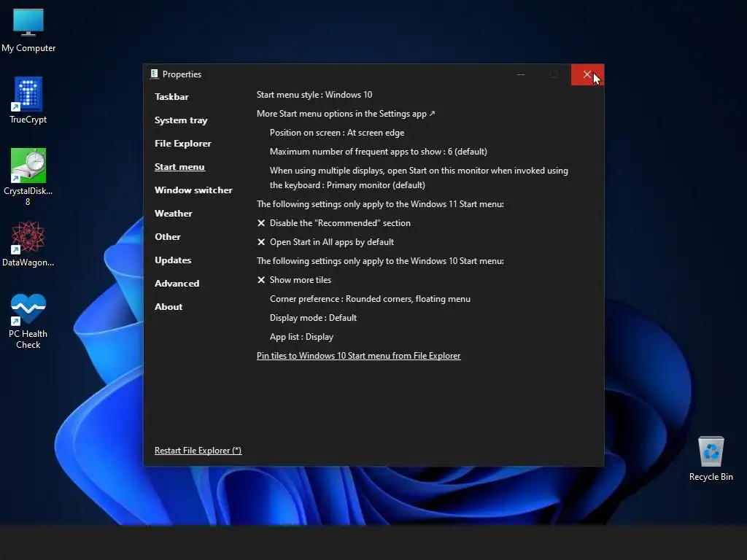The width and height of the screenshot is (747, 560).
Task: Change App list Display option
Action: (301, 337)
